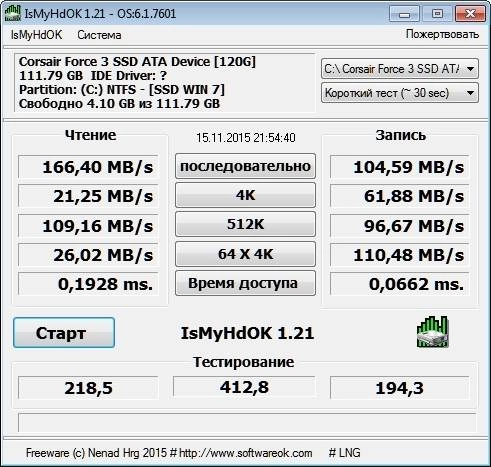
Task: Click the 26,02 MB/s read value
Action: click(x=88, y=255)
